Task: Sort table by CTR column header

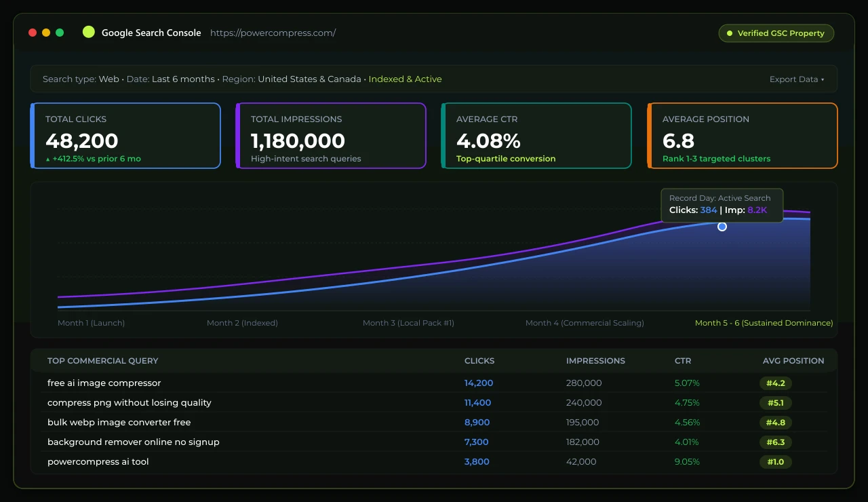Action: coord(683,361)
